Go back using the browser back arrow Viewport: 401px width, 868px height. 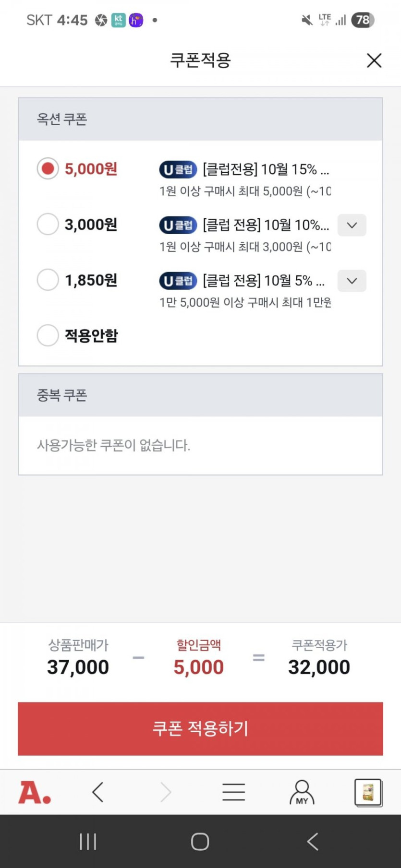(x=98, y=792)
